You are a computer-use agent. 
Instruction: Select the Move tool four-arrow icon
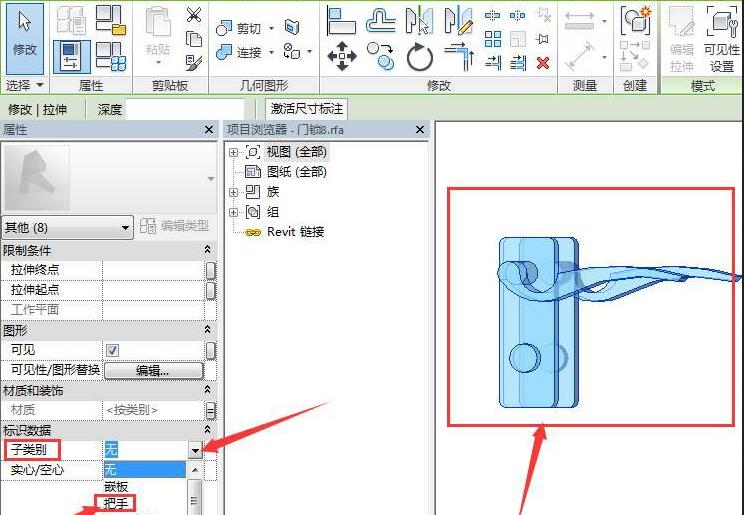[x=342, y=56]
